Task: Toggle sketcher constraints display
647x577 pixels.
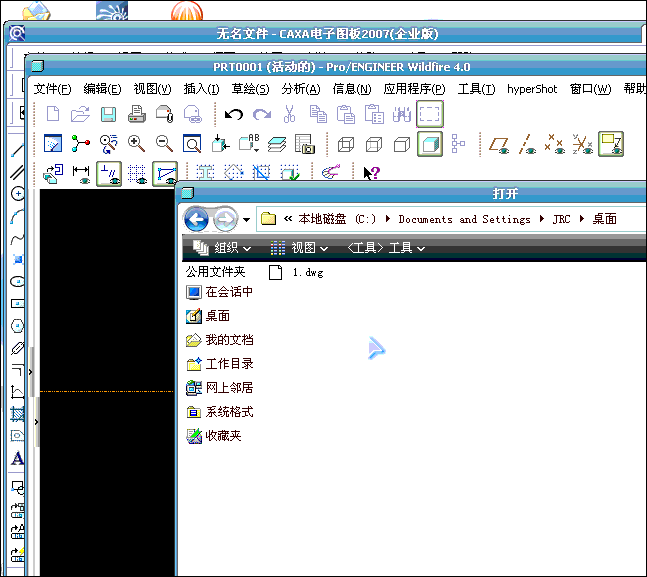Action: click(x=109, y=174)
